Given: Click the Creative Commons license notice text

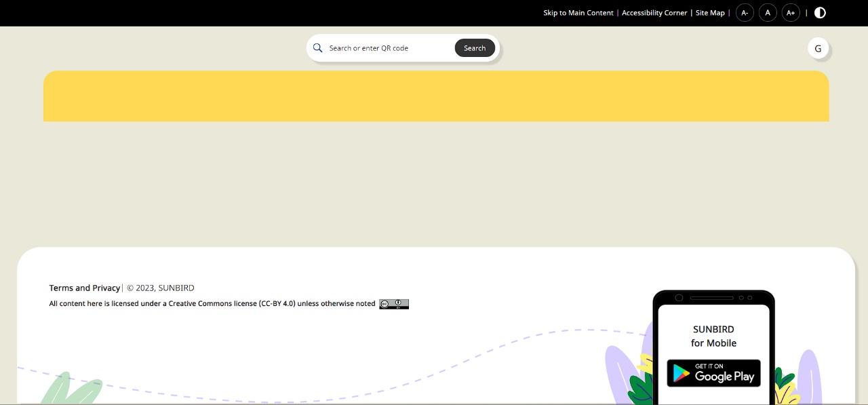Looking at the screenshot, I should (x=212, y=304).
